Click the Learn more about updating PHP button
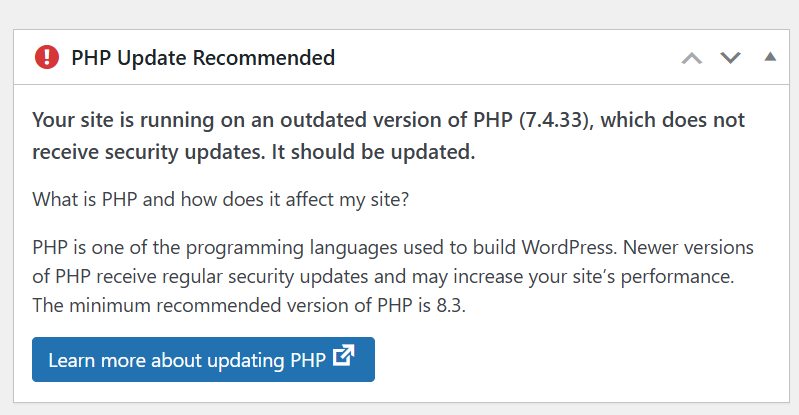The image size is (799, 415). point(203,359)
